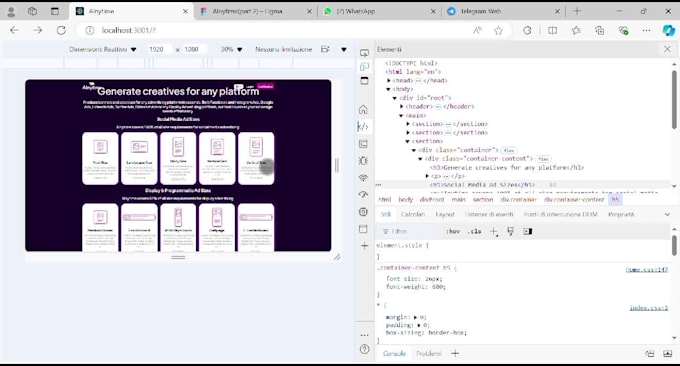Viewport: 680px width, 366px height.
Task: Open the DevTools help question icon
Action: (x=364, y=349)
